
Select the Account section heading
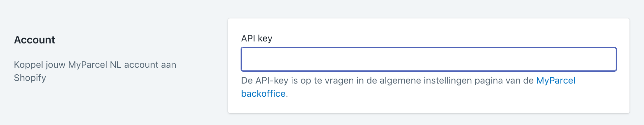point(35,40)
